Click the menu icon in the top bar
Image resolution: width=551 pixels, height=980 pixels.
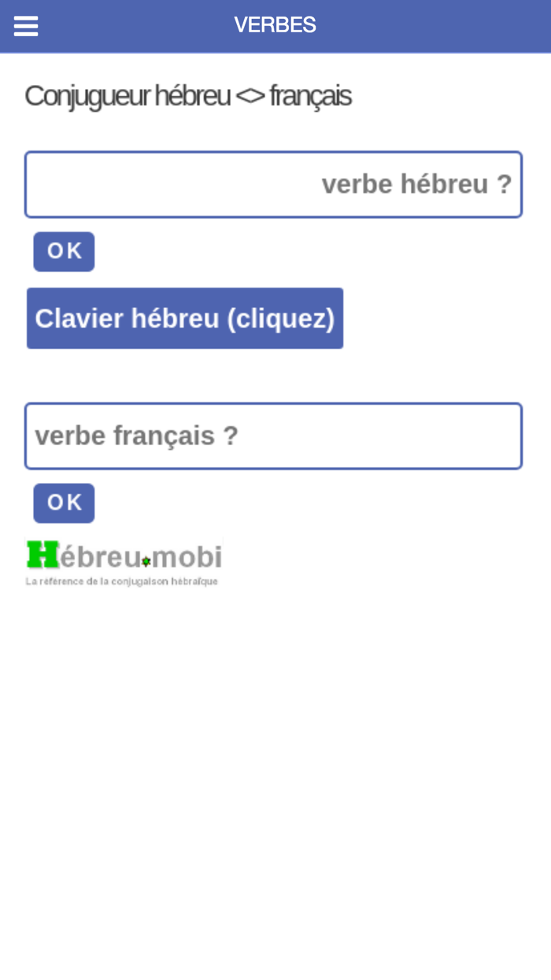pyautogui.click(x=26, y=24)
